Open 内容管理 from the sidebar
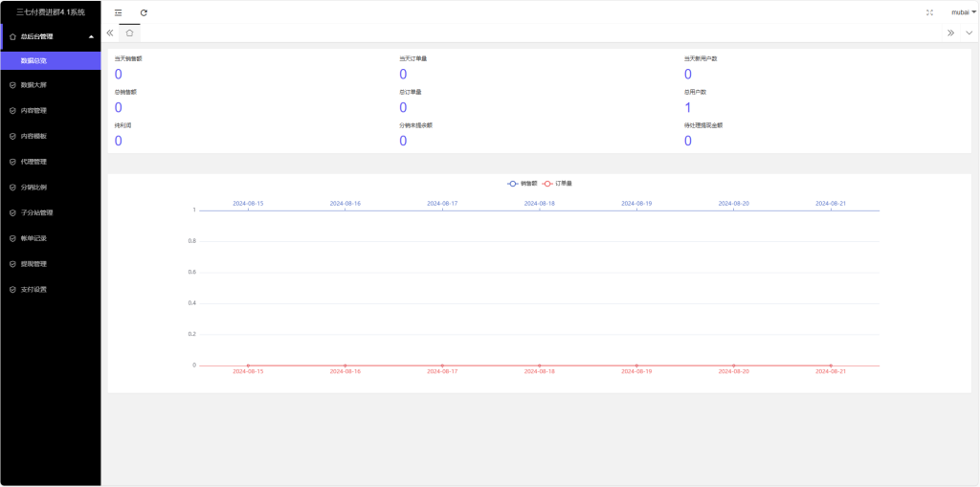 (33, 111)
